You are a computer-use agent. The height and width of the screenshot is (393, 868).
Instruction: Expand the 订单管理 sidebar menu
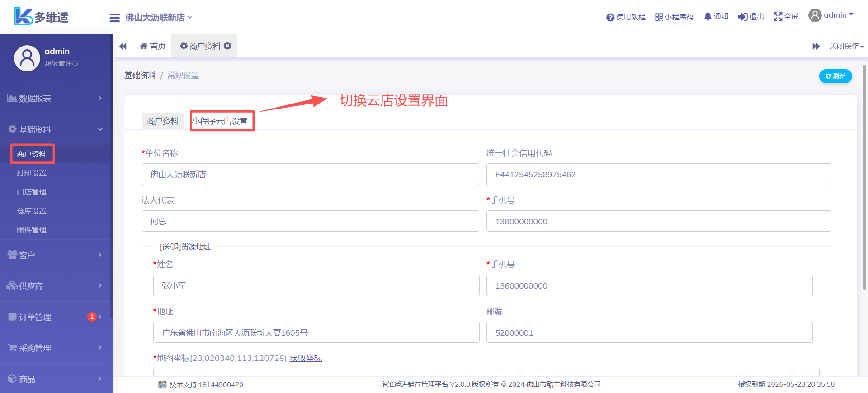[54, 317]
